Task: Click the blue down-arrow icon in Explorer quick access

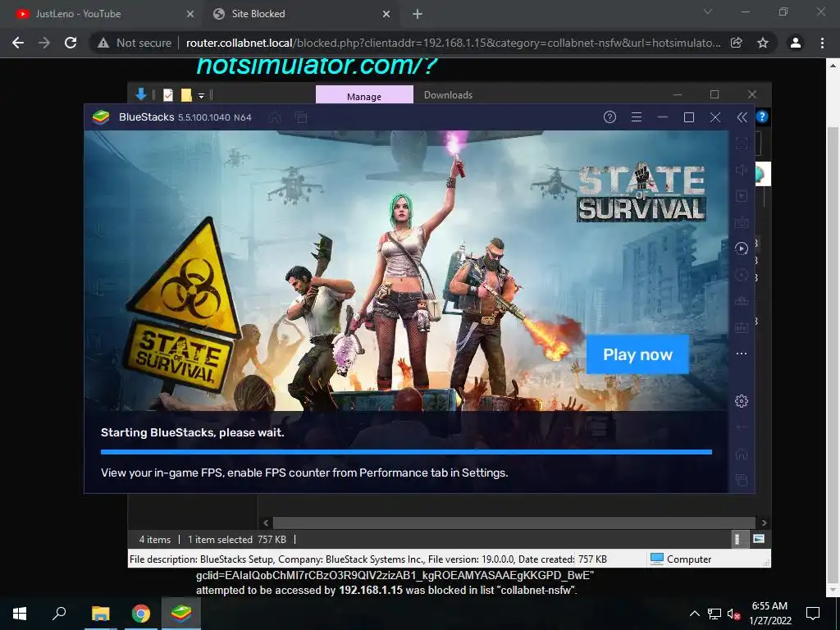Action: (141, 95)
